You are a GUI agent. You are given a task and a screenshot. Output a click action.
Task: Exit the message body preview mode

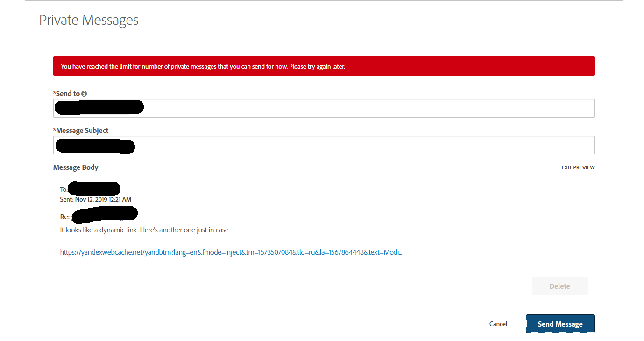[578, 167]
